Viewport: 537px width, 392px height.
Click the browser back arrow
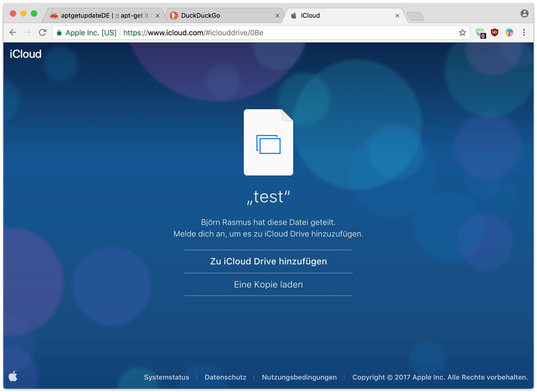[x=13, y=33]
